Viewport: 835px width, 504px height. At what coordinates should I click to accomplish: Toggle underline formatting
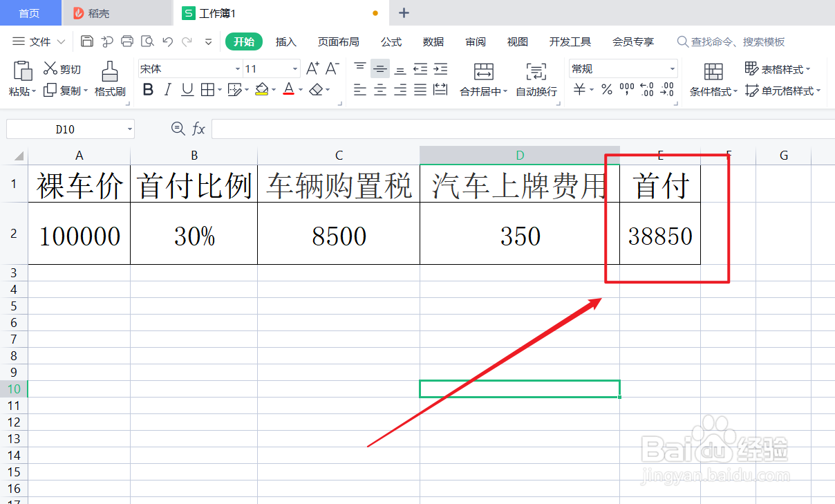(185, 90)
